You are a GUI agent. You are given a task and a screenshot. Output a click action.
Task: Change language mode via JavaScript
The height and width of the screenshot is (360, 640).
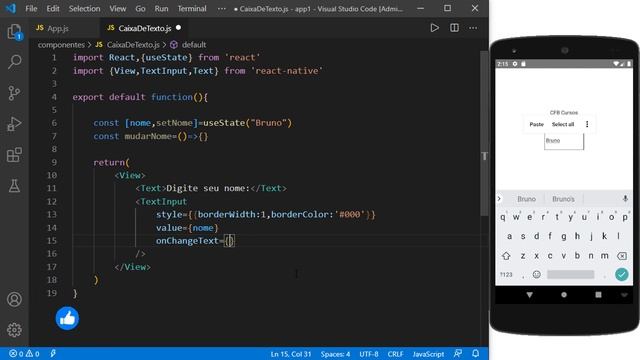point(428,354)
